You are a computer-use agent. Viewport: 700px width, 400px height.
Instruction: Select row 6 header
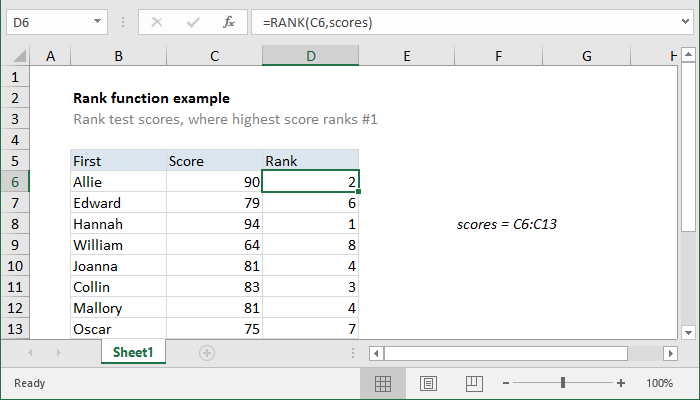pyautogui.click(x=15, y=182)
